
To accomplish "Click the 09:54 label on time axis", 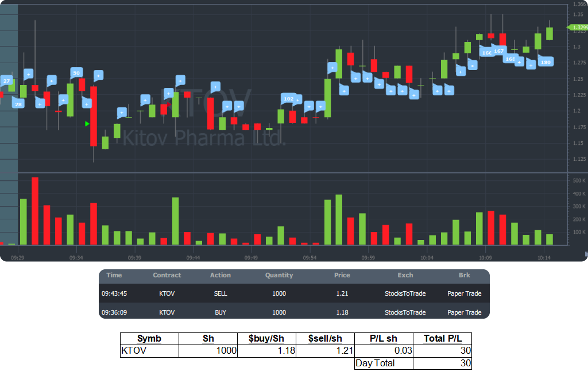I will coord(310,258).
